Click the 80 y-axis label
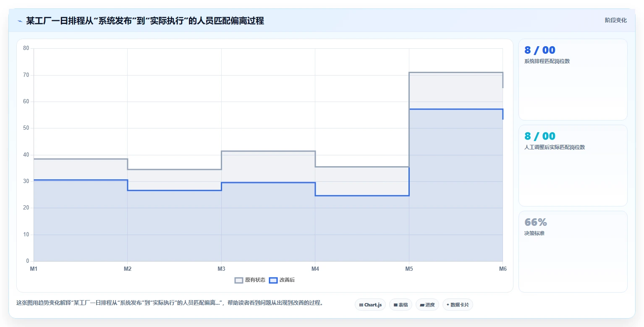This screenshot has height=327, width=644. (x=26, y=48)
